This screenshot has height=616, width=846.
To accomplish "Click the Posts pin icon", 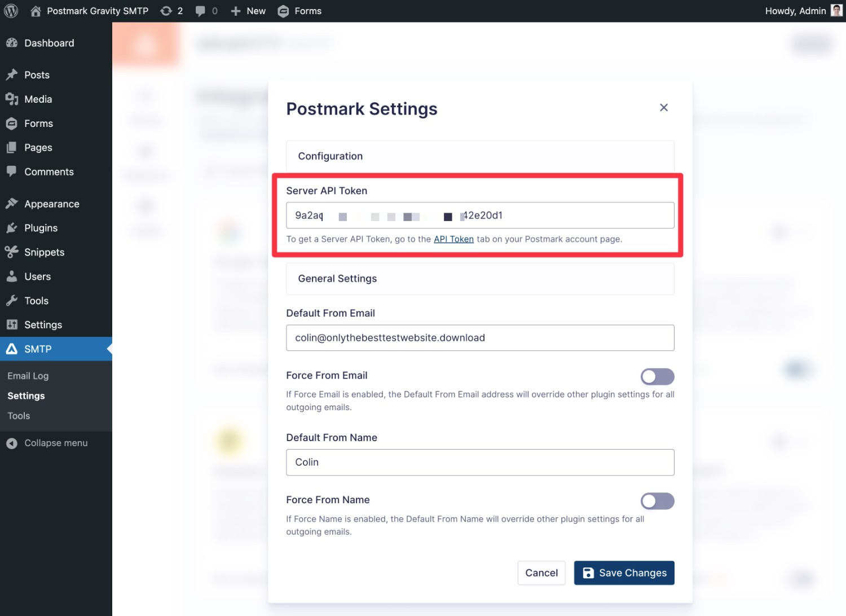I will [x=12, y=75].
